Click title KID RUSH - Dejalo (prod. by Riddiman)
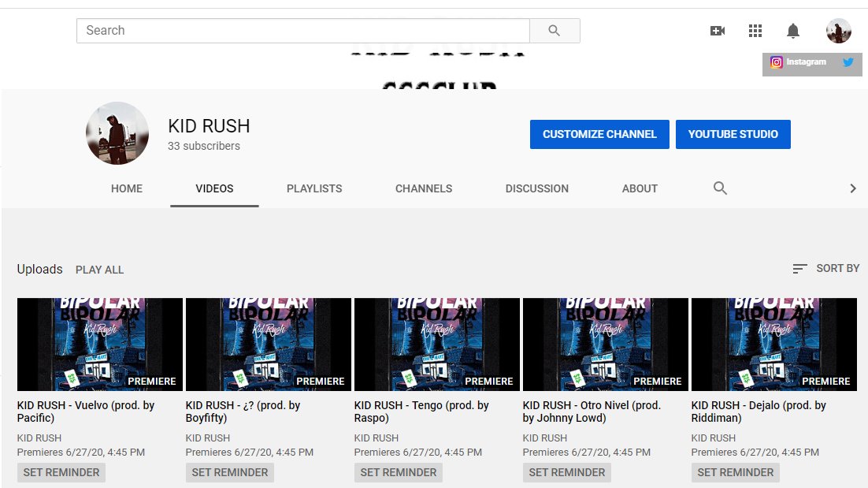Screen dimensions: 868x488 coord(759,412)
